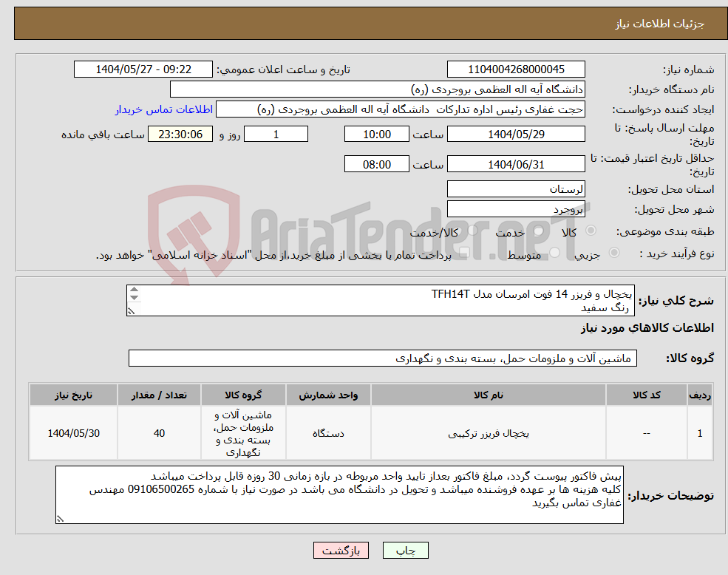This screenshot has width=728, height=575.
Task: Click the تعداد / مقدار column header
Action: 159,395
